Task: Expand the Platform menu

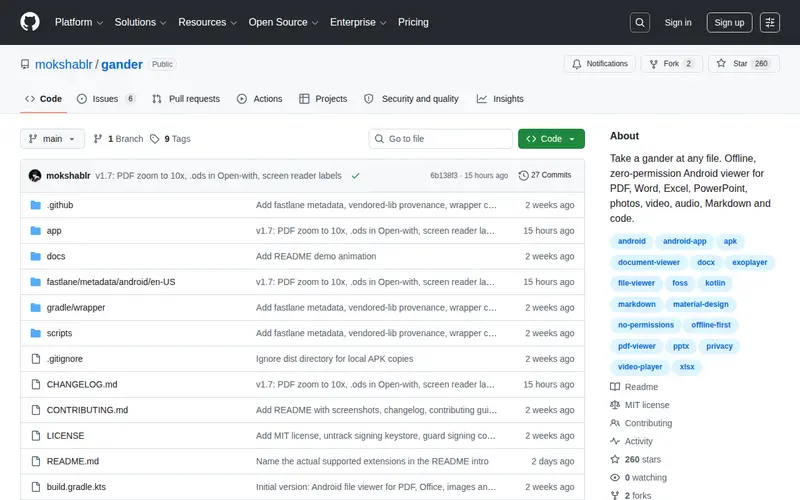Action: (x=79, y=22)
